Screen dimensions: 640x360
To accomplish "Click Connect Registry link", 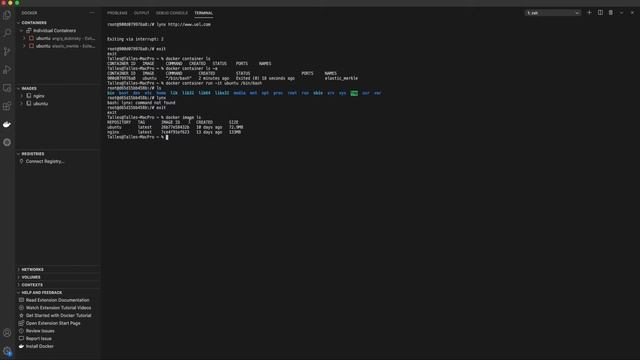I will coord(45,161).
